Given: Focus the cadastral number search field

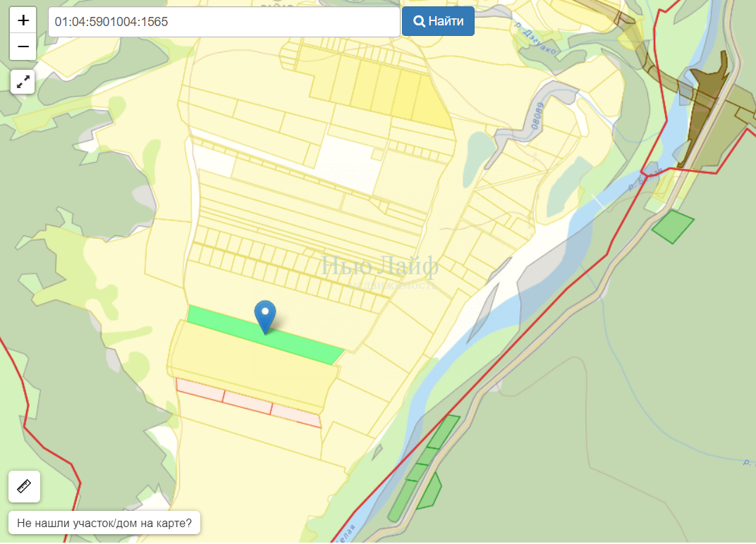Looking at the screenshot, I should tap(224, 22).
